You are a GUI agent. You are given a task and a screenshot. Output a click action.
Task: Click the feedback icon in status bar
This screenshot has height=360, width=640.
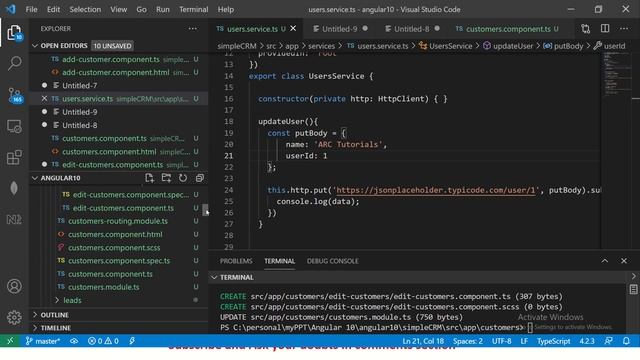609,341
